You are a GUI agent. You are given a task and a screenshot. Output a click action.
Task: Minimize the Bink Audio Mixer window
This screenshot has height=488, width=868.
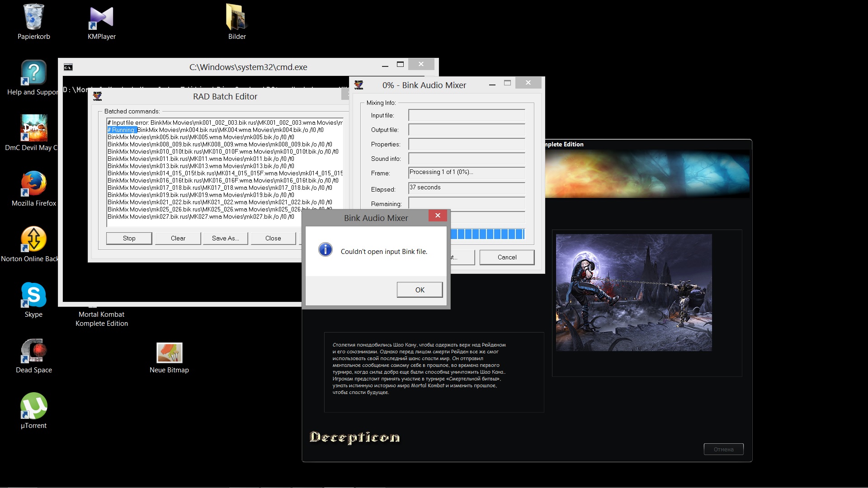click(492, 84)
